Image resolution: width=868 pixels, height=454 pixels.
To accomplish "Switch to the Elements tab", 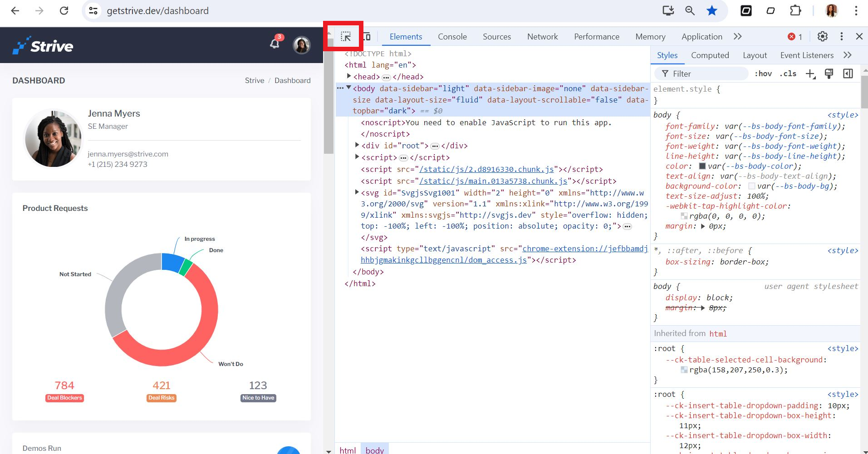I will click(406, 37).
